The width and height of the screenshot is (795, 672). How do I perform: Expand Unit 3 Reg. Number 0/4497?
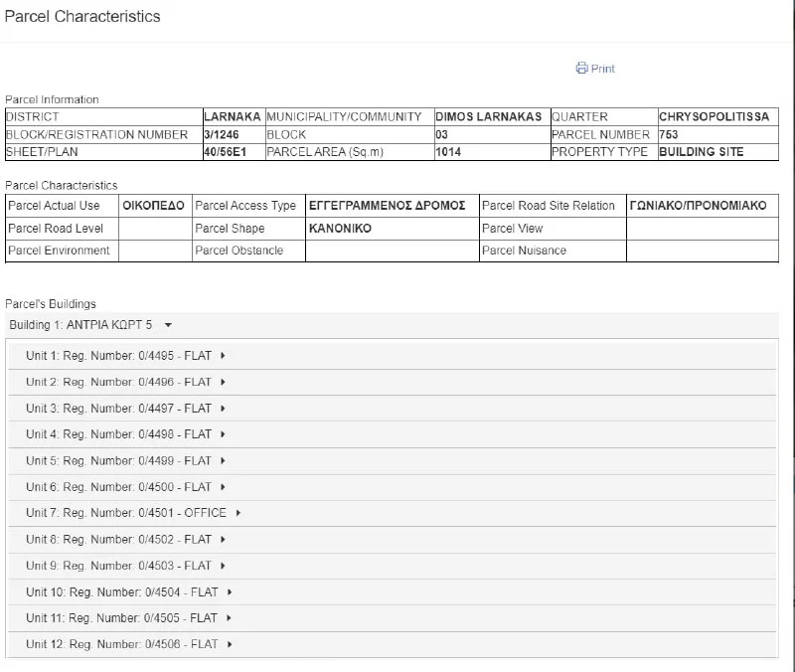[x=125, y=409]
